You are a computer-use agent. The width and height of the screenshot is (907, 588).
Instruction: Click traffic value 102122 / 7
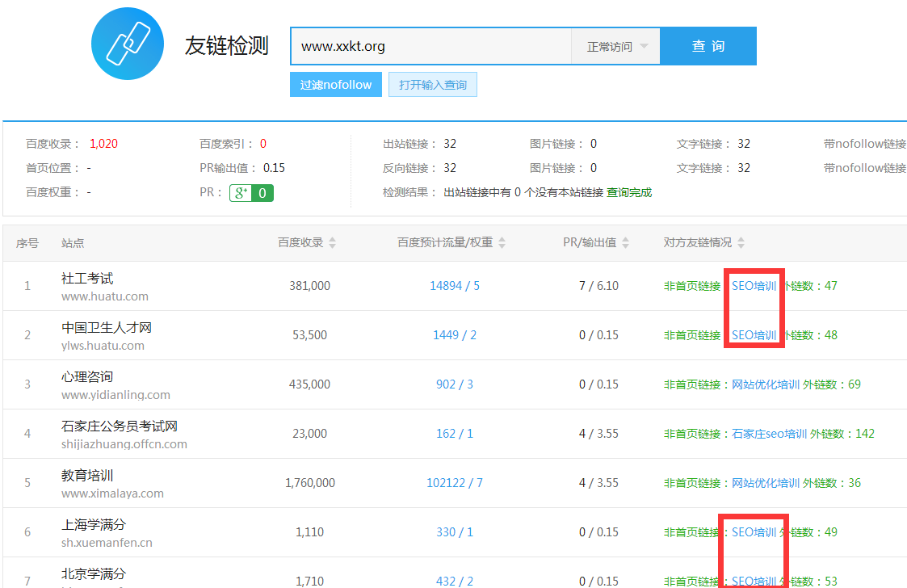[455, 483]
